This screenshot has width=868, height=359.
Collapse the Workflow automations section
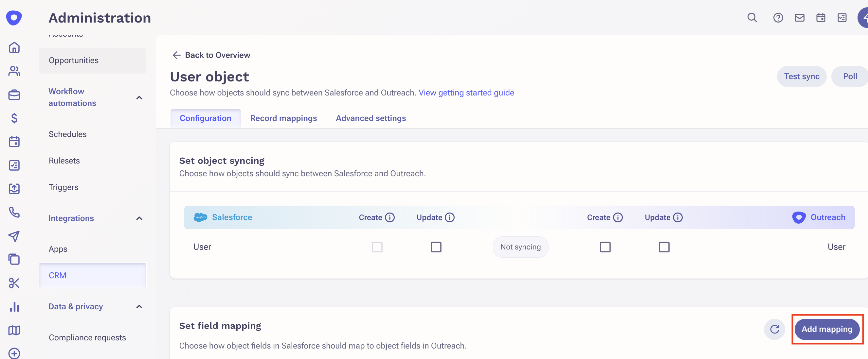coord(139,97)
